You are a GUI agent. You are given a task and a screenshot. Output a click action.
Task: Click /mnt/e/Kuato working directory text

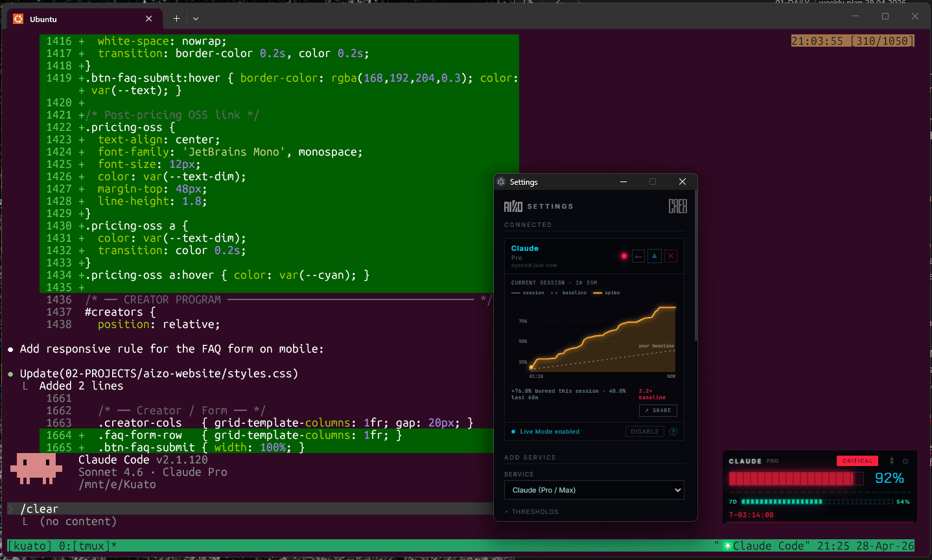[x=117, y=484]
